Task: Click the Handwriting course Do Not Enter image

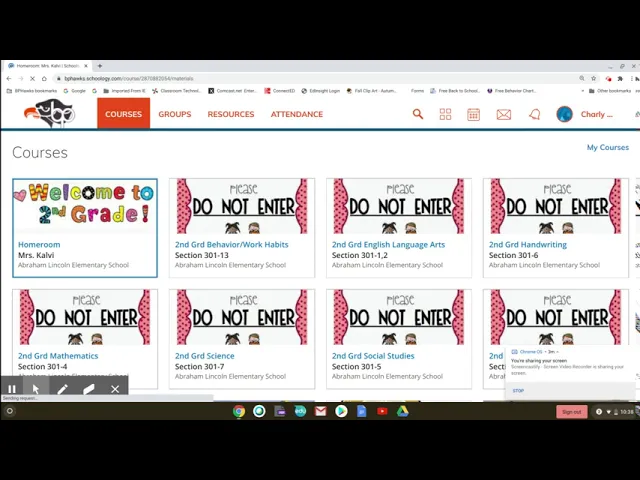Action: 556,206
